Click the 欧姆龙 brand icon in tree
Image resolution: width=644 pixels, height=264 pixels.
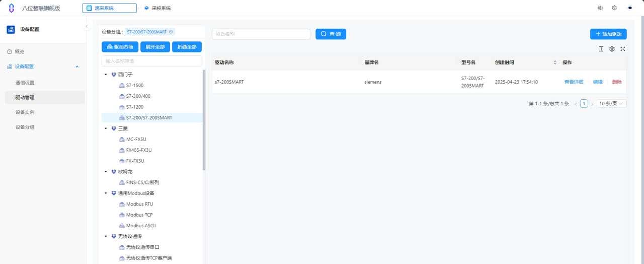coord(114,172)
